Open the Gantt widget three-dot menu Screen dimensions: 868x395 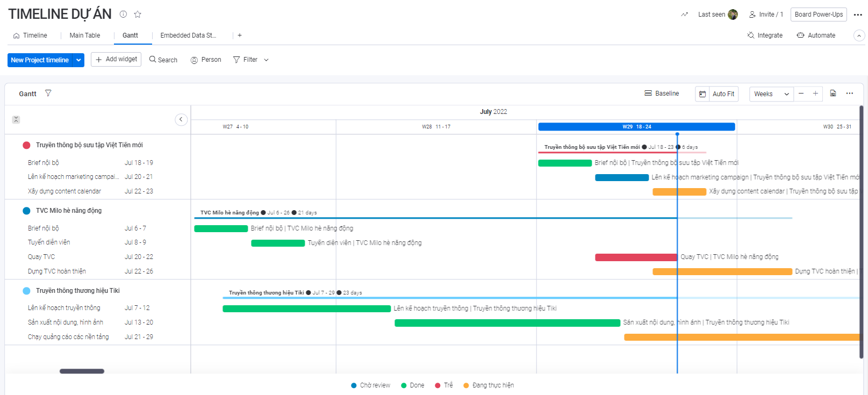click(850, 94)
